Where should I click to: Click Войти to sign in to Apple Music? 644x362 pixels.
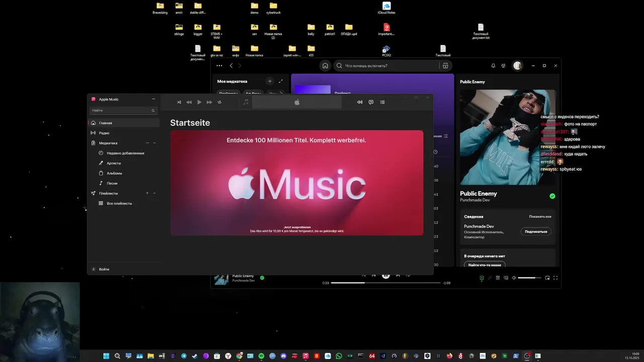pos(104,269)
